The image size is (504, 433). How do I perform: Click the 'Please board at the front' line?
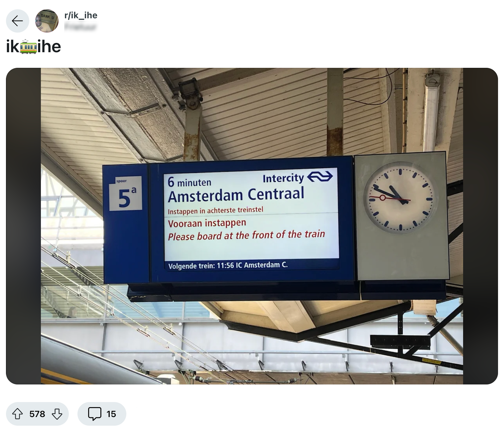click(x=246, y=235)
